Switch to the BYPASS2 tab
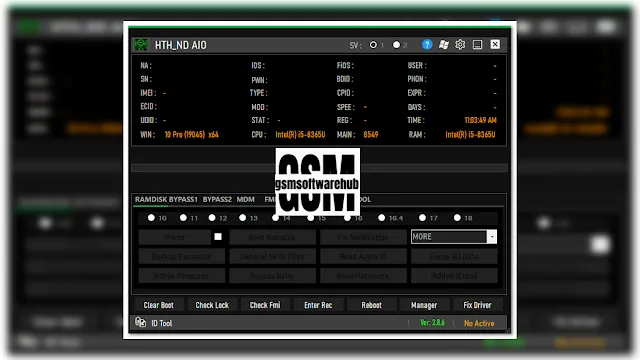Viewport: 640px width, 360px height. click(x=217, y=199)
